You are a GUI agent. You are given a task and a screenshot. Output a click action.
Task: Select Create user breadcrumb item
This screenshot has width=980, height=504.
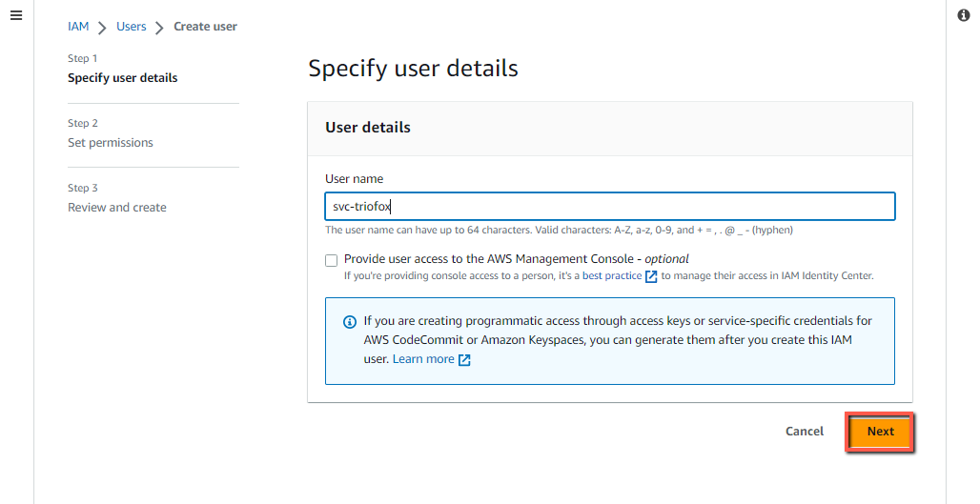click(x=206, y=27)
